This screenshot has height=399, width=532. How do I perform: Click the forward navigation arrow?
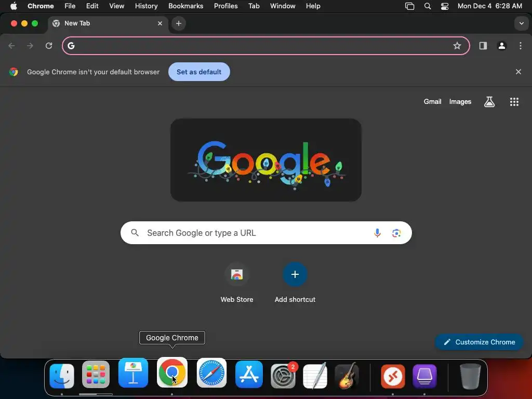(30, 46)
